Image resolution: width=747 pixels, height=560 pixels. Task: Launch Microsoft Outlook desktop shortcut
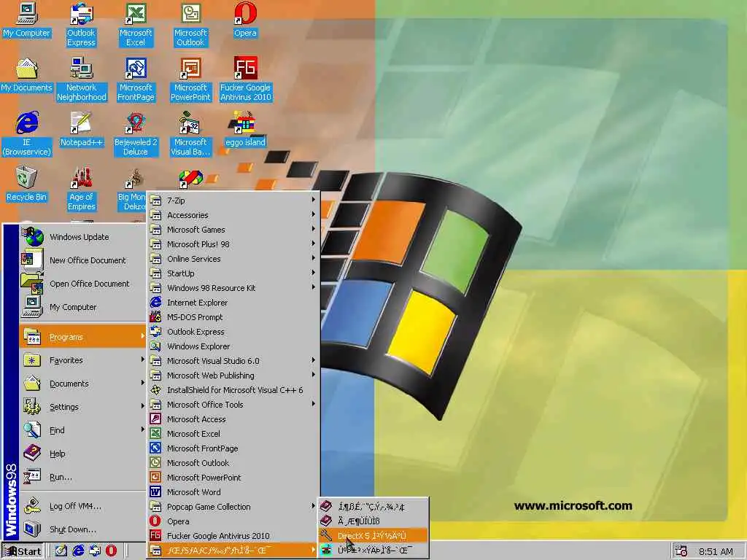point(190,25)
